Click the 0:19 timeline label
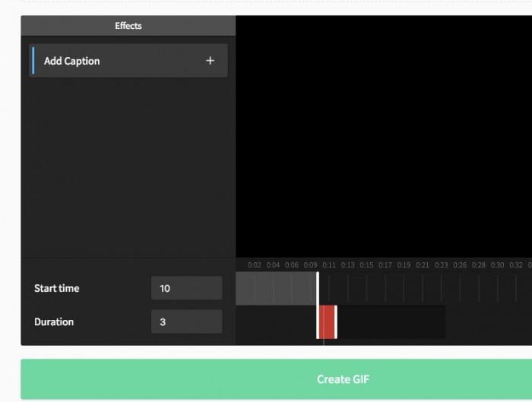Image resolution: width=532 pixels, height=402 pixels. (x=404, y=265)
